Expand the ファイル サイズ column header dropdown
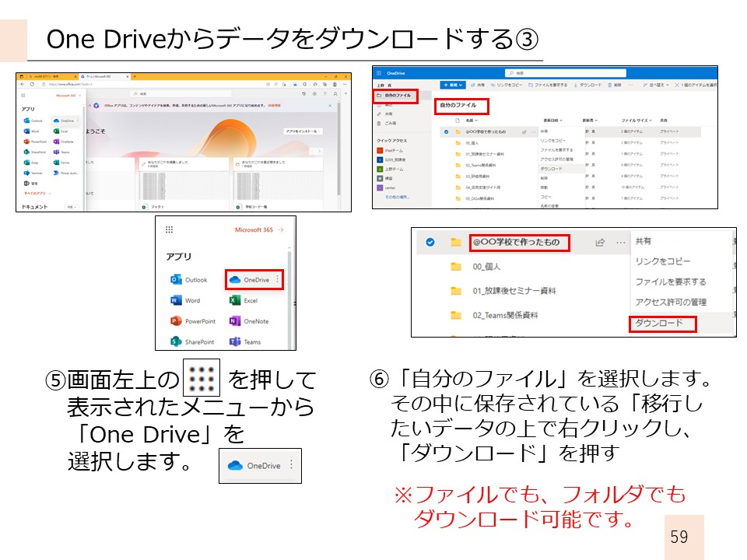This screenshot has height=560, width=747. (637, 120)
